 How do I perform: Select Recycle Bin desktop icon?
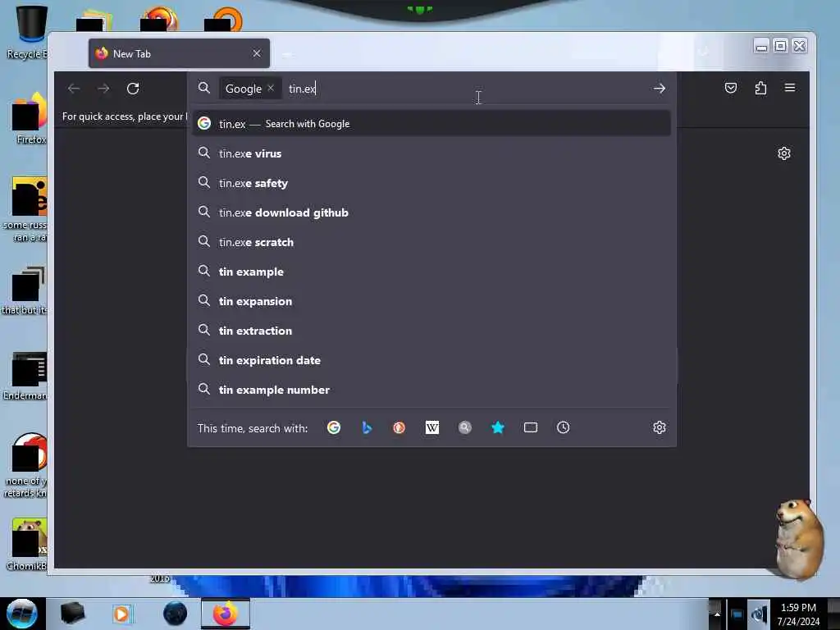(x=30, y=32)
